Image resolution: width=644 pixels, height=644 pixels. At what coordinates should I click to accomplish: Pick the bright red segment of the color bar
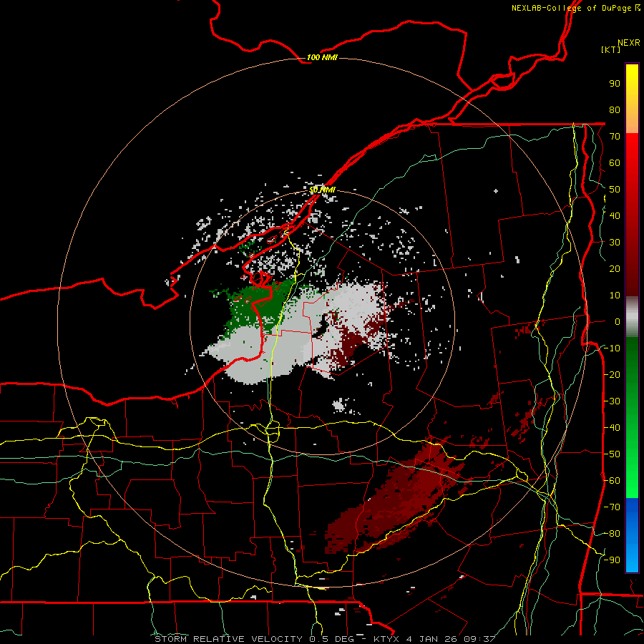(x=632, y=165)
